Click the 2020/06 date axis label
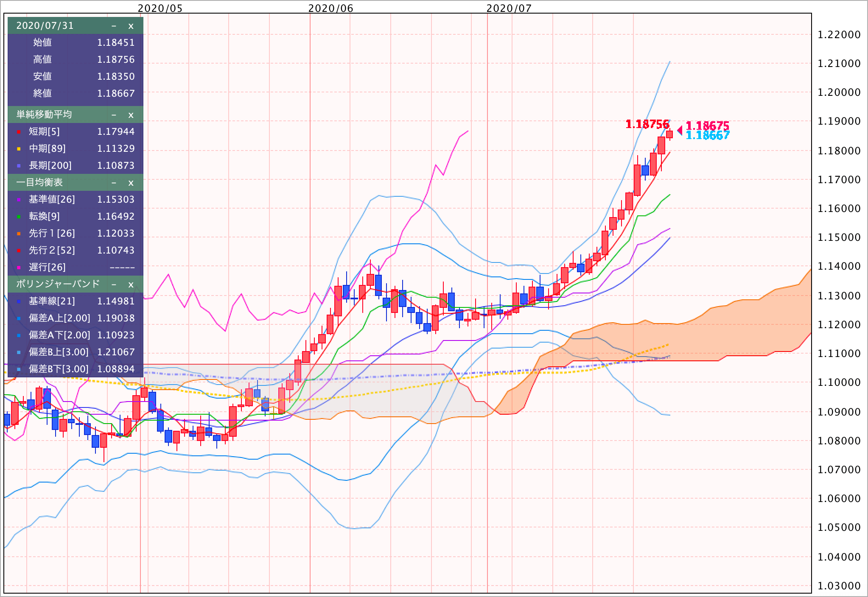The width and height of the screenshot is (868, 597). pyautogui.click(x=331, y=8)
